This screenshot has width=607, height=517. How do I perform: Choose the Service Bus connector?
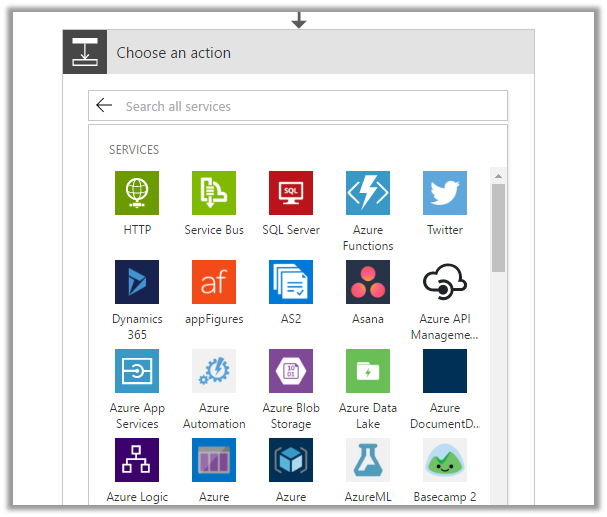(x=214, y=193)
